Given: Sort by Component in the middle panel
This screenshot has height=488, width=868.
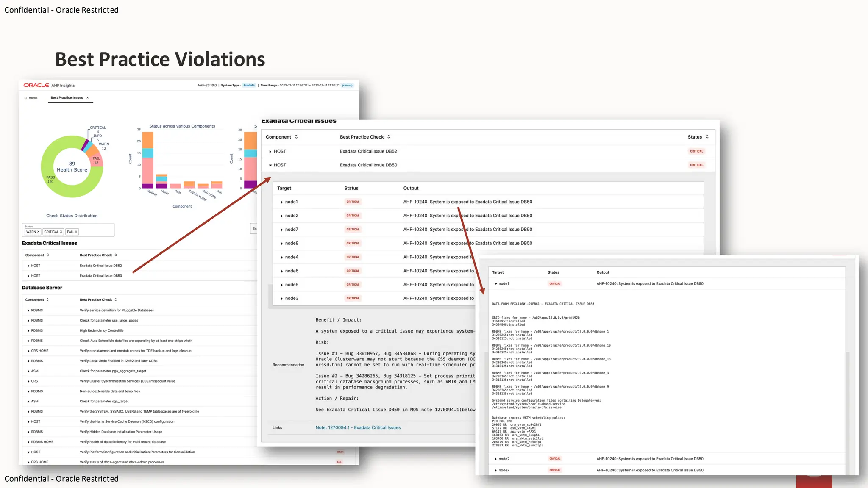Looking at the screenshot, I should [x=296, y=137].
